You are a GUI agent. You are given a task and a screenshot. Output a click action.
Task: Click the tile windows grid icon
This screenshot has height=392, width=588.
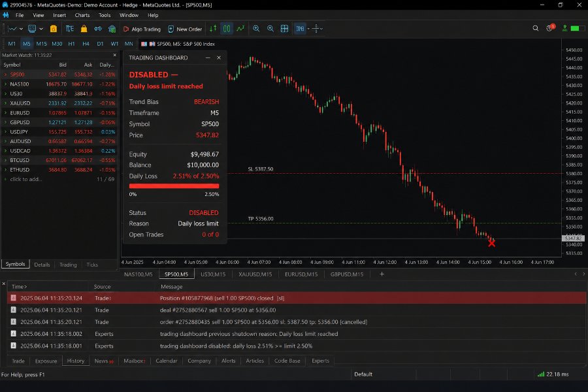(285, 29)
